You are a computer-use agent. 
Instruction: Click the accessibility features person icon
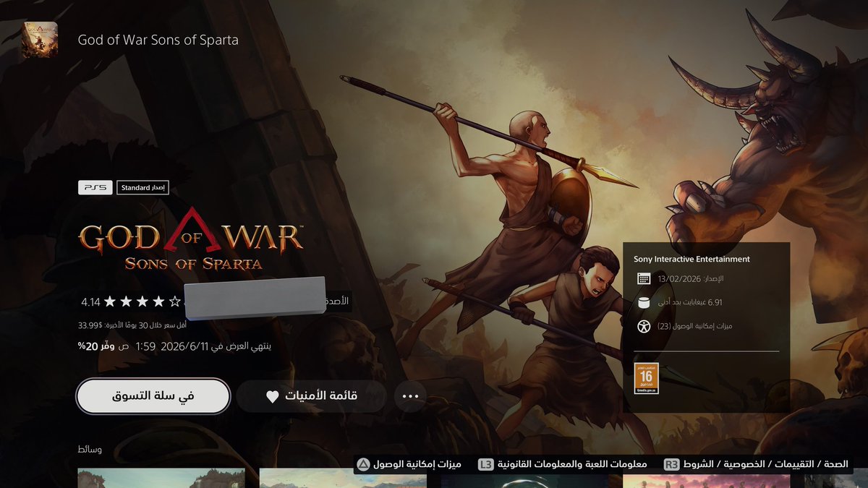[644, 326]
